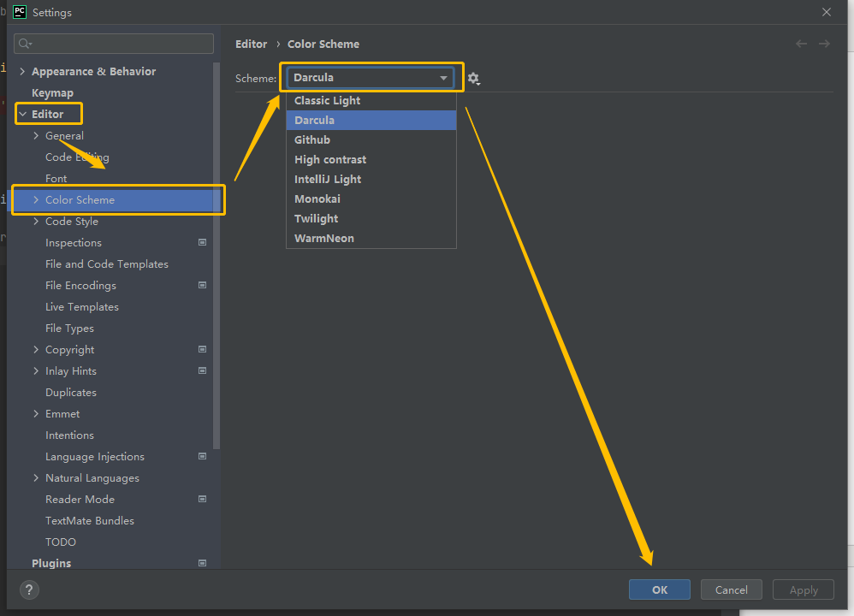Click the project-level icon beside Inspections
854x616 pixels.
pos(202,242)
